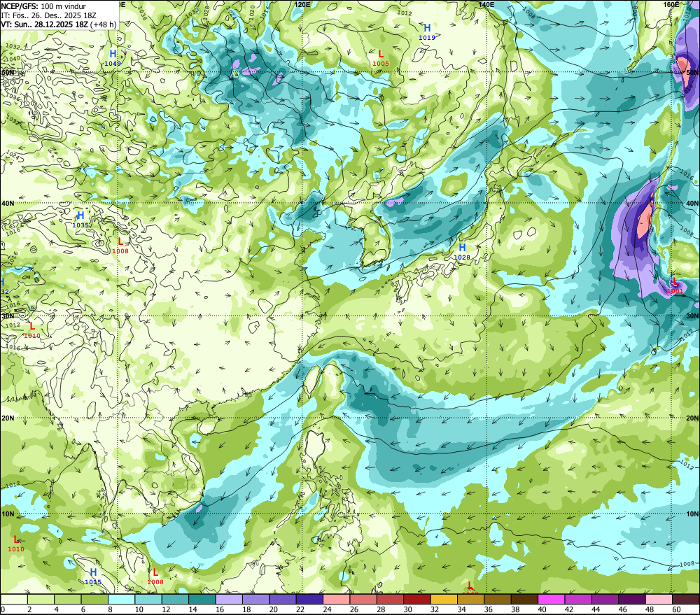Click the legend scale number 20
Viewport: 700px width, 615px height.
coord(274,609)
